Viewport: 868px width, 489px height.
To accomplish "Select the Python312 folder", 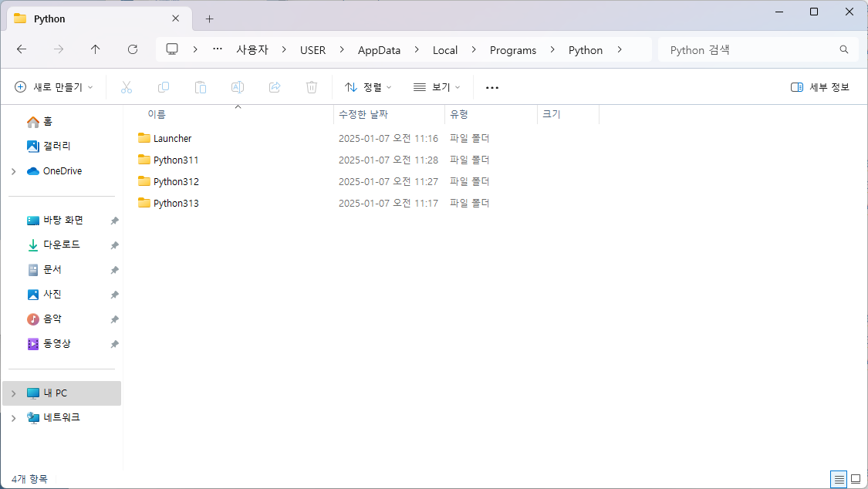I will (168, 181).
